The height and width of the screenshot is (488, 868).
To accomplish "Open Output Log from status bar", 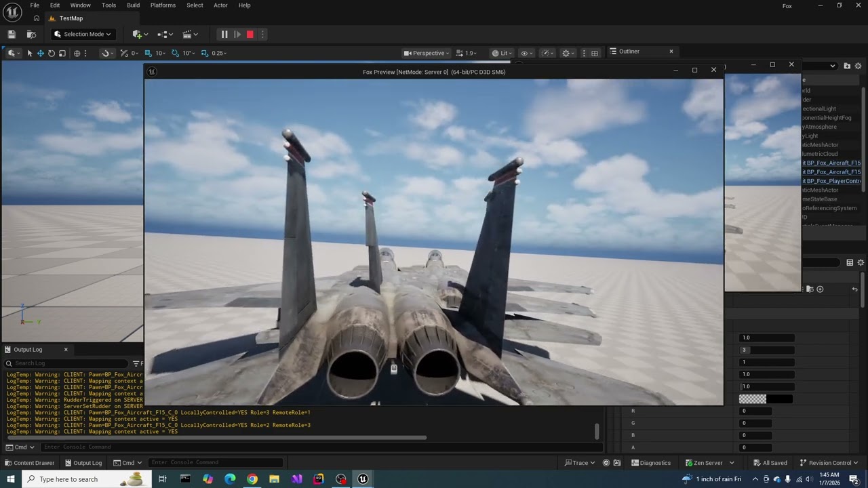I will point(83,463).
